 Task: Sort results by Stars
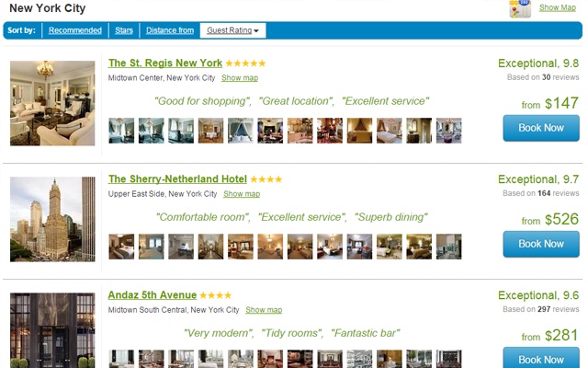pyautogui.click(x=124, y=30)
